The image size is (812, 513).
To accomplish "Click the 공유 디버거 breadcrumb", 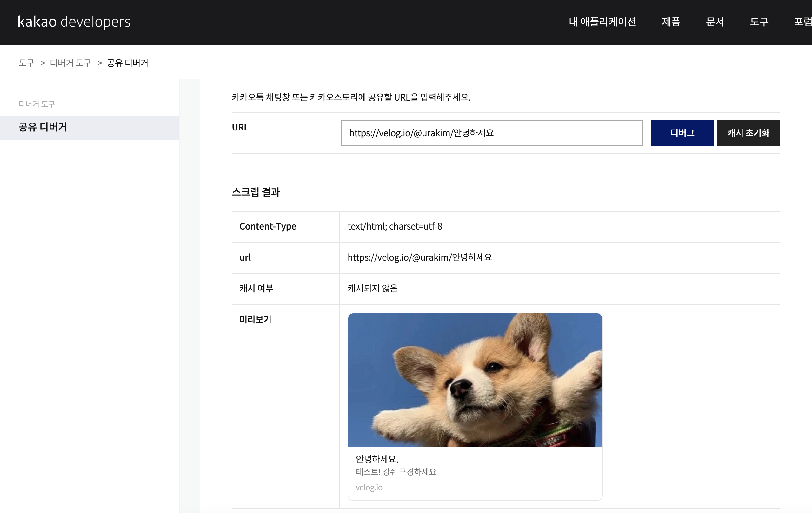I will tap(128, 63).
